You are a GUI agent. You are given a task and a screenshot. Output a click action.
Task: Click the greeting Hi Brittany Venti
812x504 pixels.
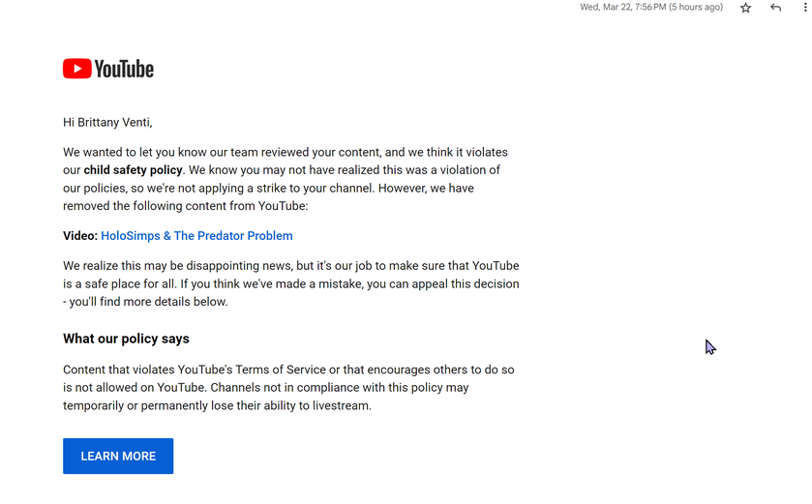coord(107,123)
